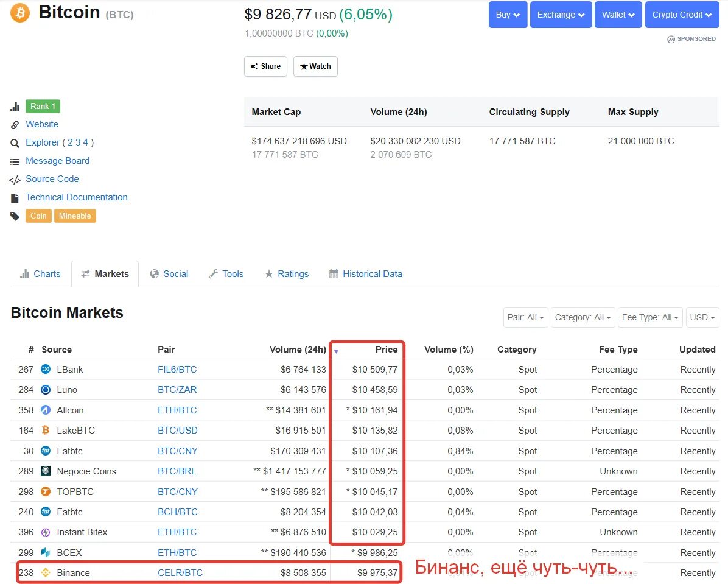Viewport: 728px width, 584px height.
Task: Click the LakeBTC exchange icon
Action: (46, 430)
